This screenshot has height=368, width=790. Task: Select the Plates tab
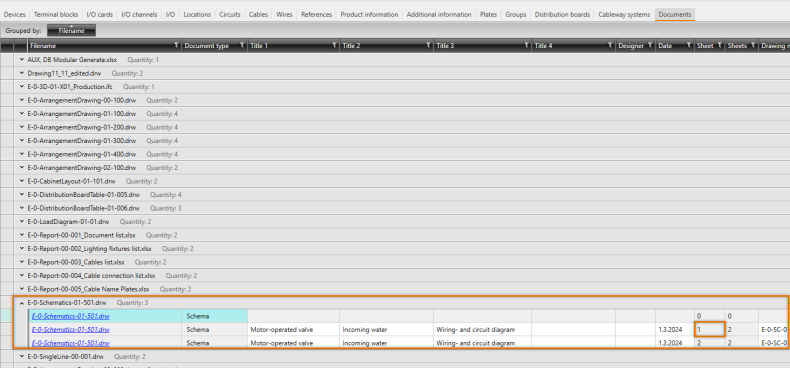pos(489,15)
